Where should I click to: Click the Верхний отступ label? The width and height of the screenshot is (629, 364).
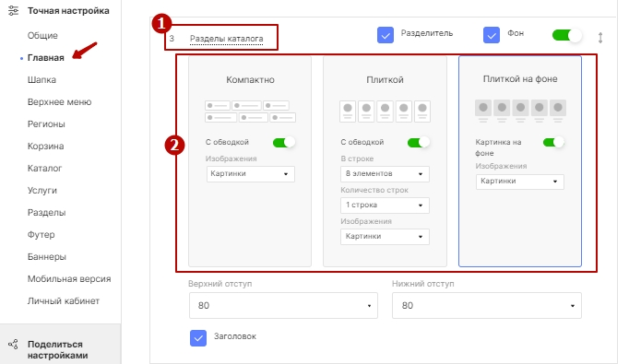pos(220,284)
